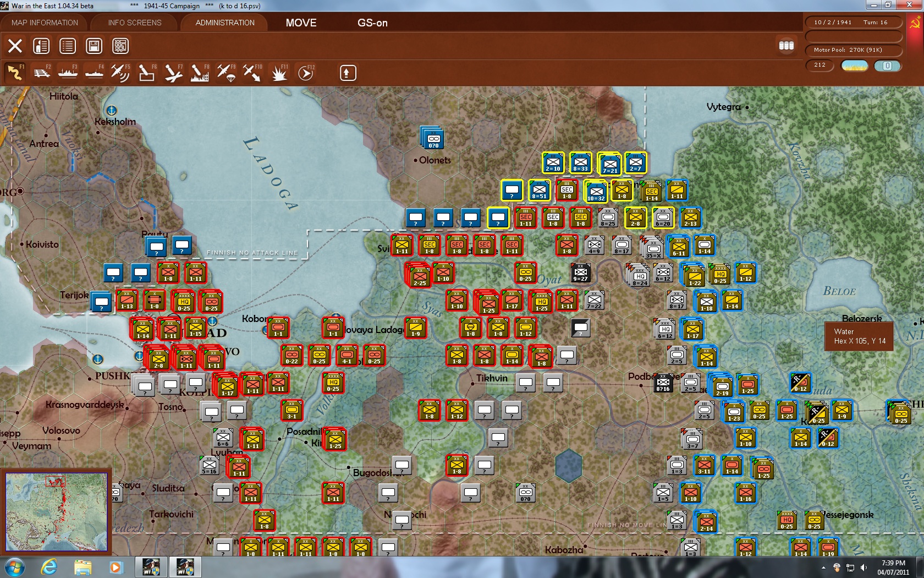Click the Kabozha town label
Viewport: 924px width, 578px height.
coord(564,549)
